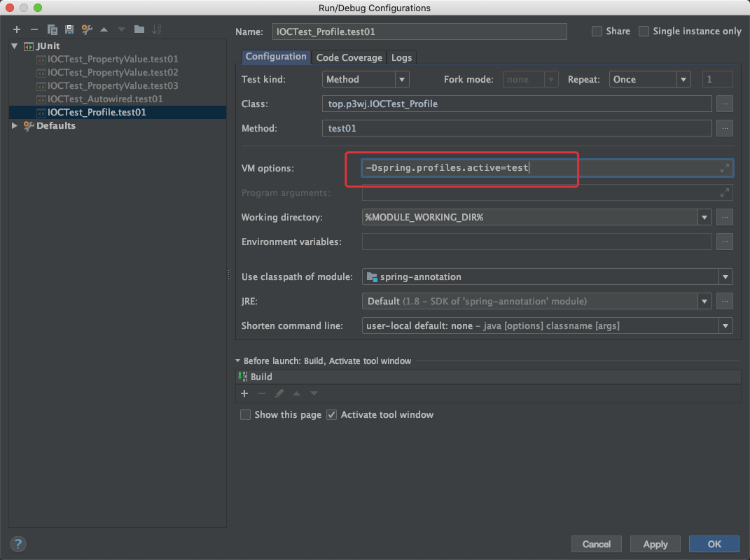This screenshot has width=750, height=560.
Task: Switch to the Code Coverage tab
Action: 349,57
